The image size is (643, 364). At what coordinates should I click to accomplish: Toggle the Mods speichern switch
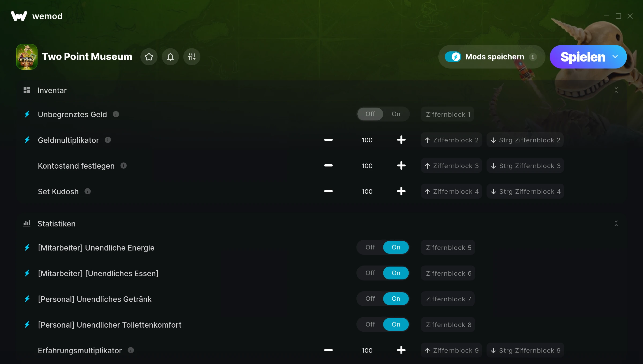pos(453,57)
